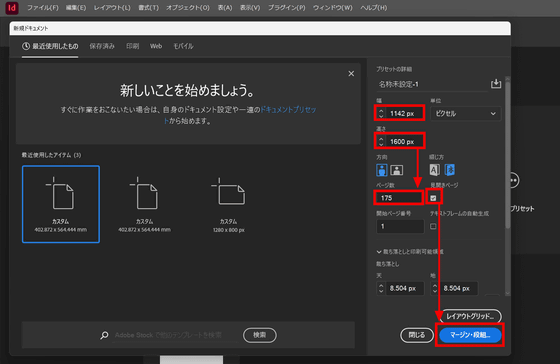The width and height of the screenshot is (560, 364).
Task: Toggle the 見開きページ checkbox
Action: [x=433, y=198]
